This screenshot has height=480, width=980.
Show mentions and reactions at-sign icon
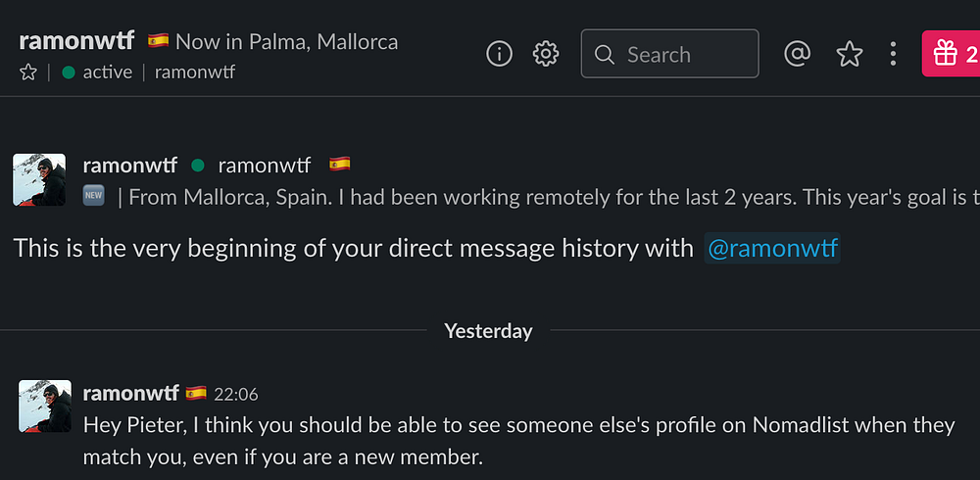click(798, 54)
